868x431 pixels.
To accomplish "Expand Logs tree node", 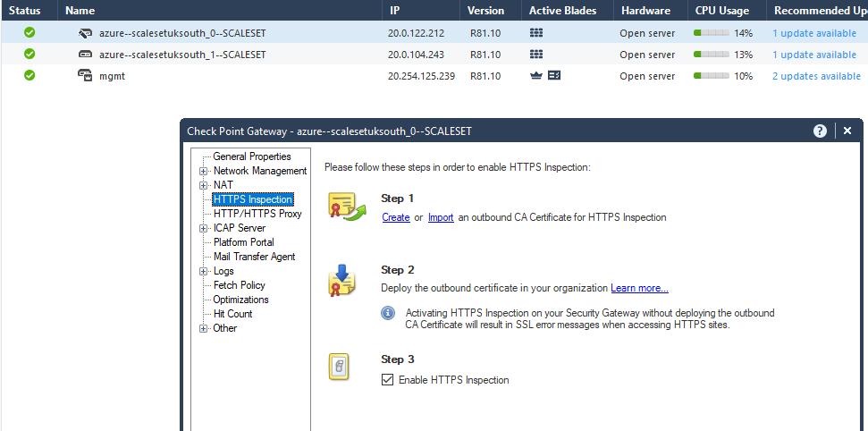I will pyautogui.click(x=203, y=272).
